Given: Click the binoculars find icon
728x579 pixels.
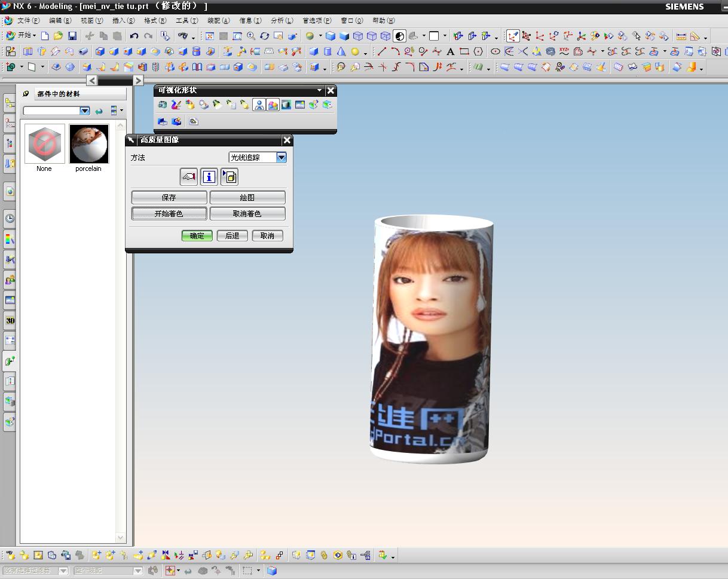Looking at the screenshot, I should click(x=183, y=36).
